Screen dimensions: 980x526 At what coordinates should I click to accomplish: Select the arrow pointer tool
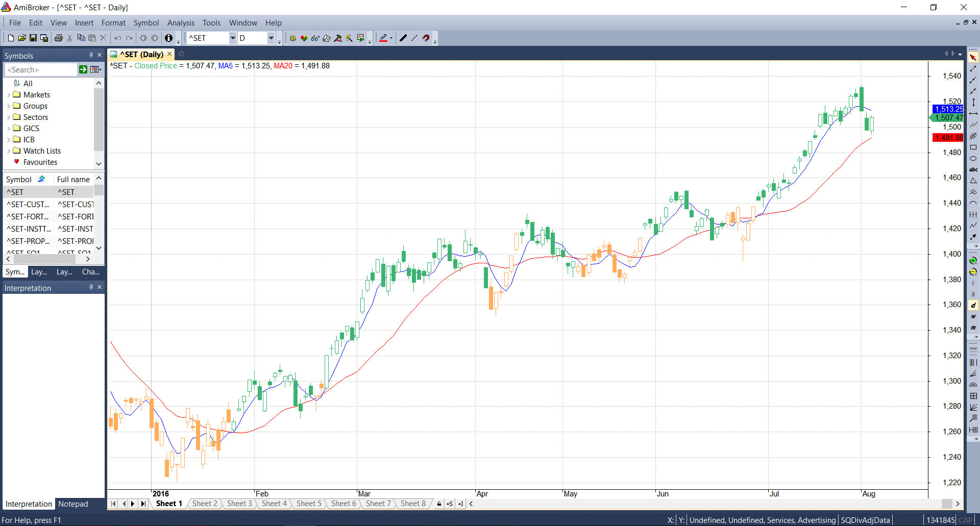tap(973, 57)
